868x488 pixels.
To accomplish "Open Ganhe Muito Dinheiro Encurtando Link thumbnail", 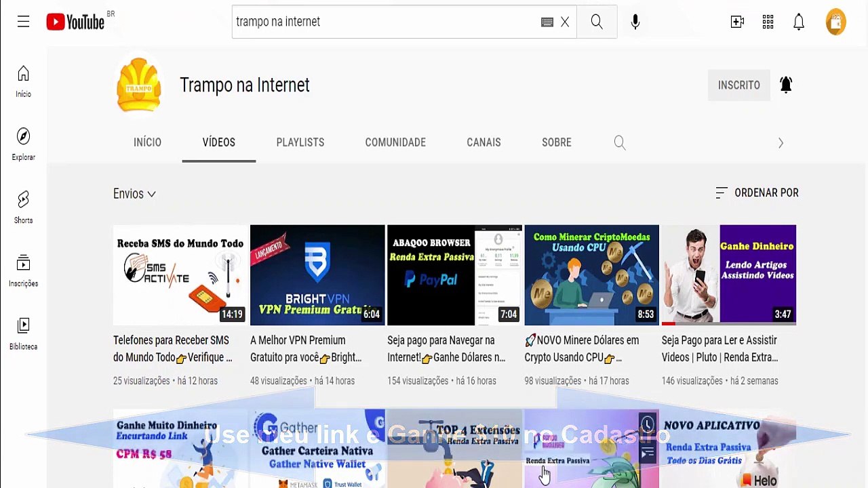I will 180,449.
